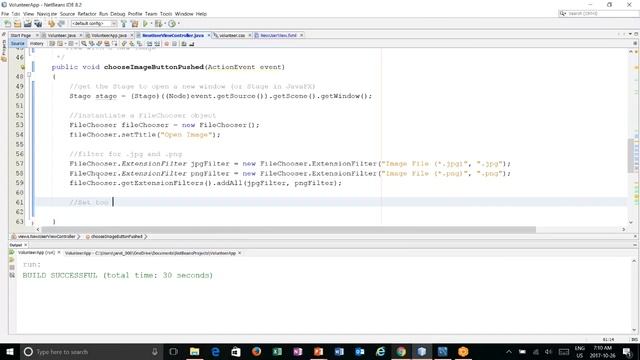Image resolution: width=640 pixels, height=360 pixels.
Task: Click the Windows Start button
Action: click(10, 351)
